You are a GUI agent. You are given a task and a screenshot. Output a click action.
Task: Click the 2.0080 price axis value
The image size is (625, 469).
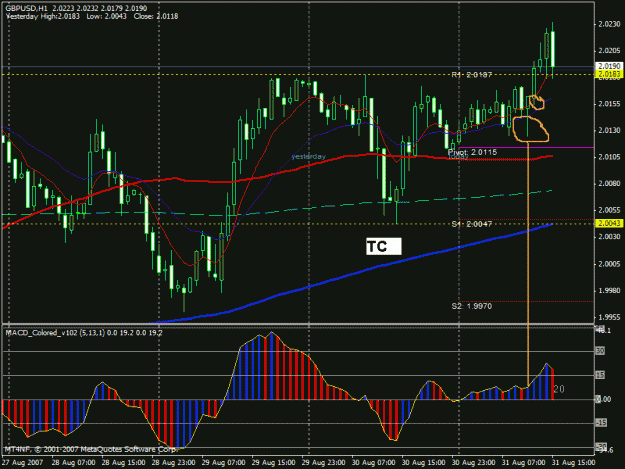click(609, 184)
